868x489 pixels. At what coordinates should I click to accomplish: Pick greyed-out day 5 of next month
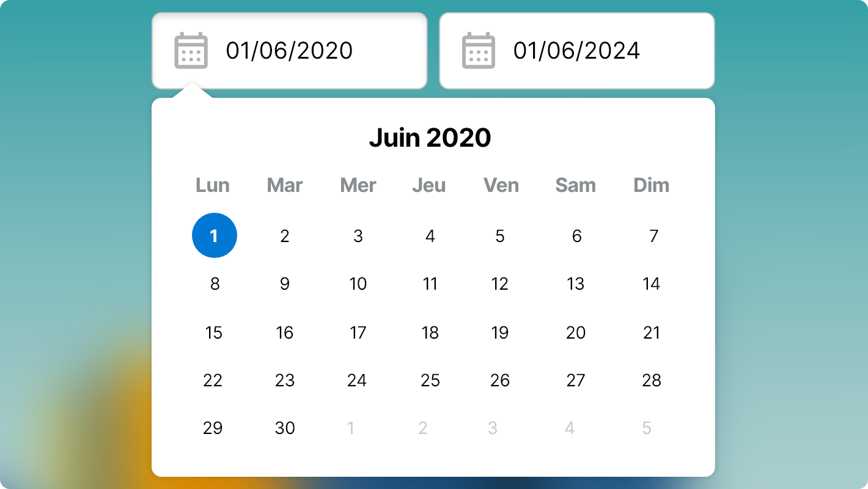[x=647, y=428]
